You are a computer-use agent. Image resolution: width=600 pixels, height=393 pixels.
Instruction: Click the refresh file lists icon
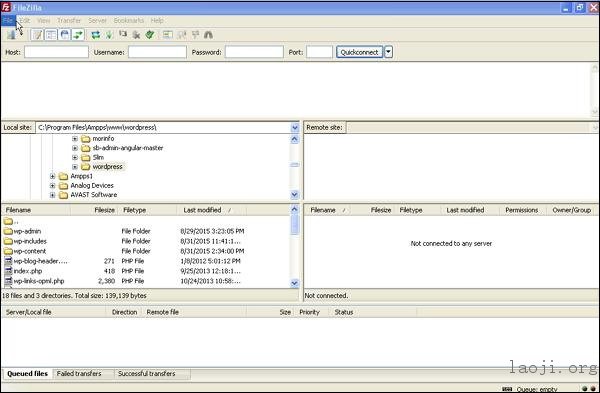click(96, 35)
